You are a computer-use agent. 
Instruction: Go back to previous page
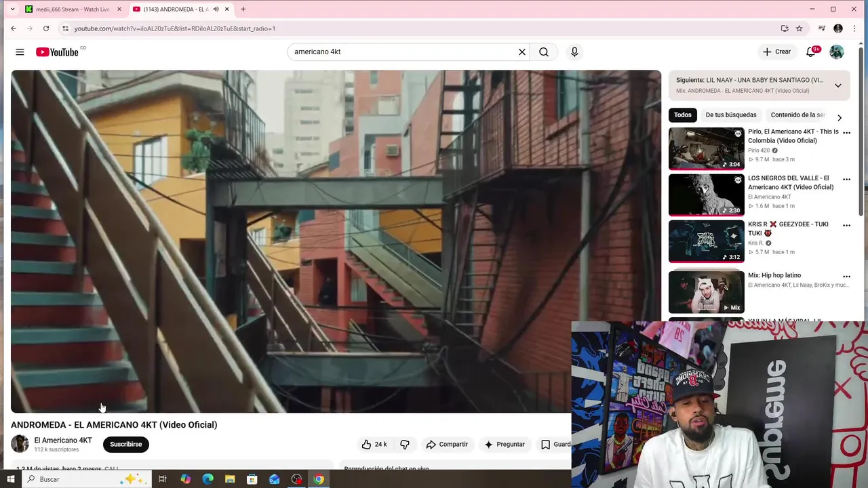pos(14,28)
